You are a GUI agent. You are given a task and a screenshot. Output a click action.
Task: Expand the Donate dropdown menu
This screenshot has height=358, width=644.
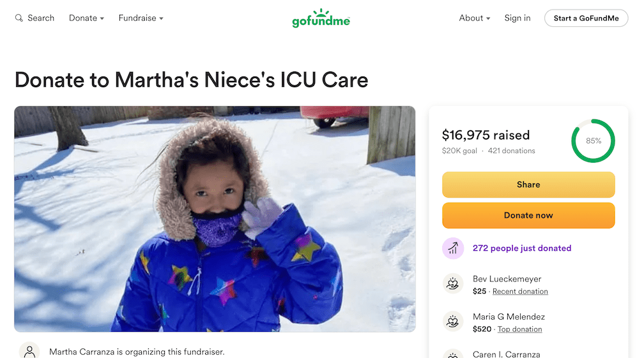86,19
